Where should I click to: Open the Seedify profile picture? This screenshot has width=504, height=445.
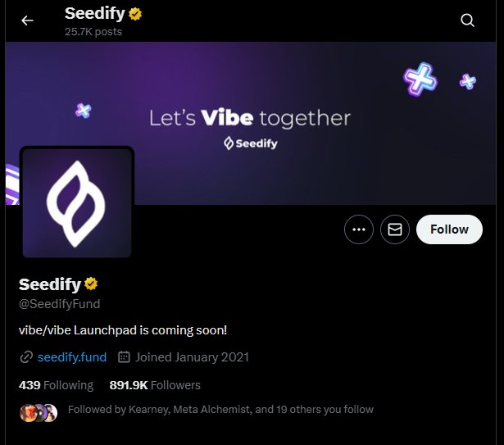77,203
